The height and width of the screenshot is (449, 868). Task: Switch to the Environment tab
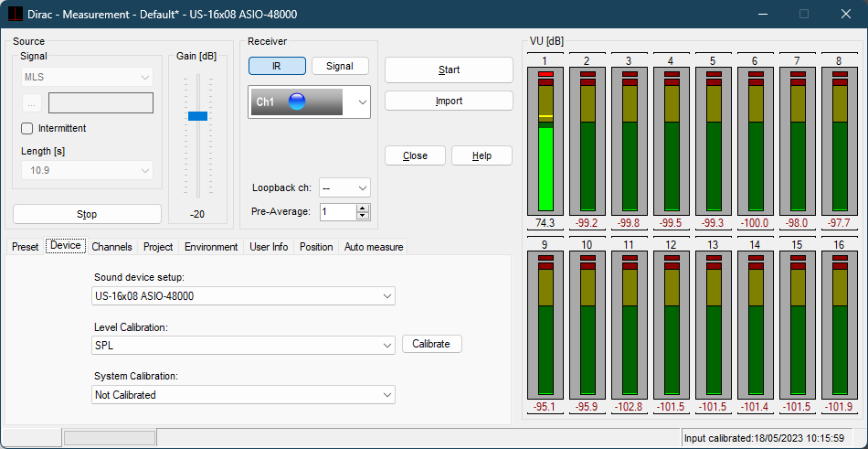pos(211,247)
